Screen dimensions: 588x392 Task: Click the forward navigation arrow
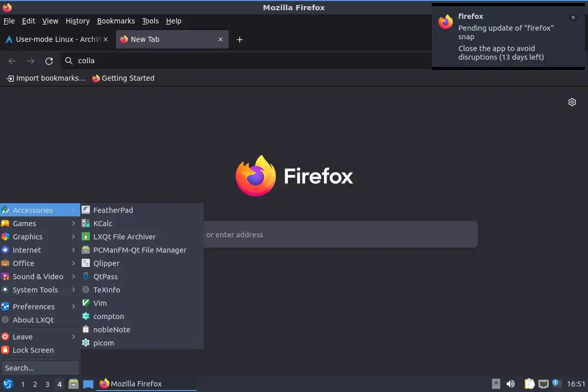tap(31, 61)
